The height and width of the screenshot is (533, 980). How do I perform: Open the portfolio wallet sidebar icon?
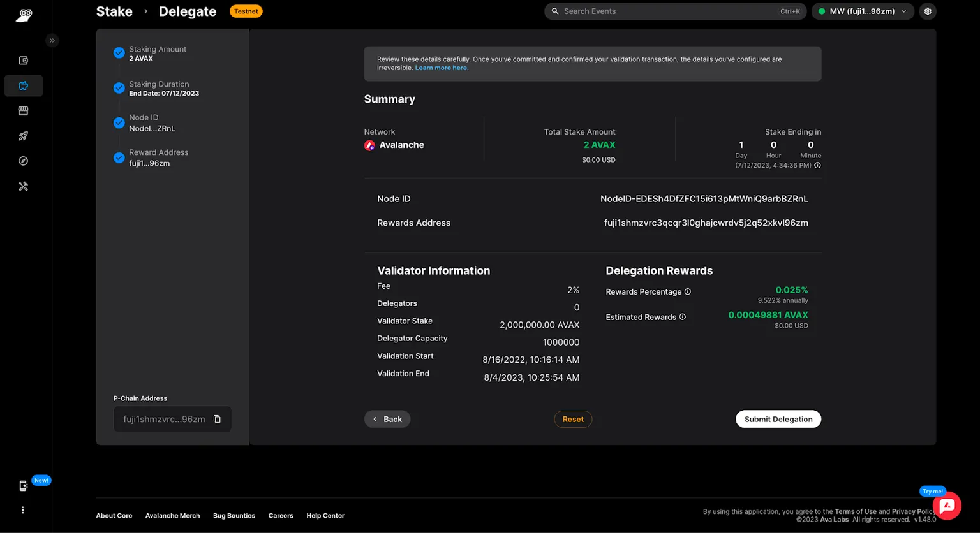[24, 61]
